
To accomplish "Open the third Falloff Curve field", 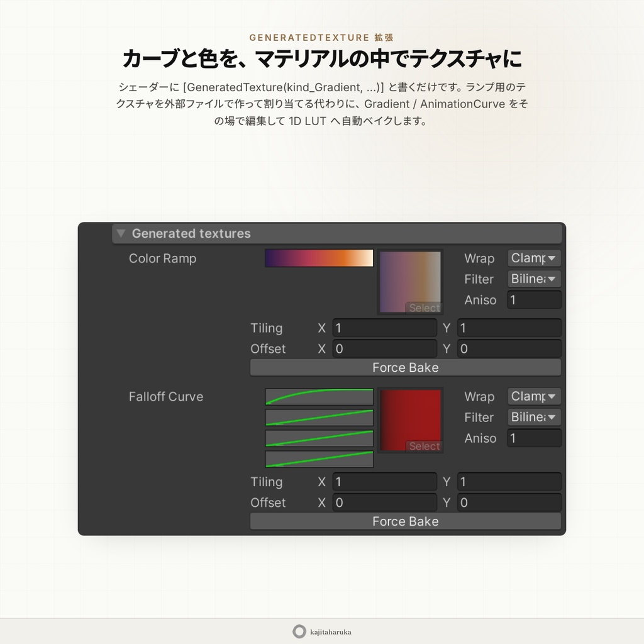I will pyautogui.click(x=319, y=438).
